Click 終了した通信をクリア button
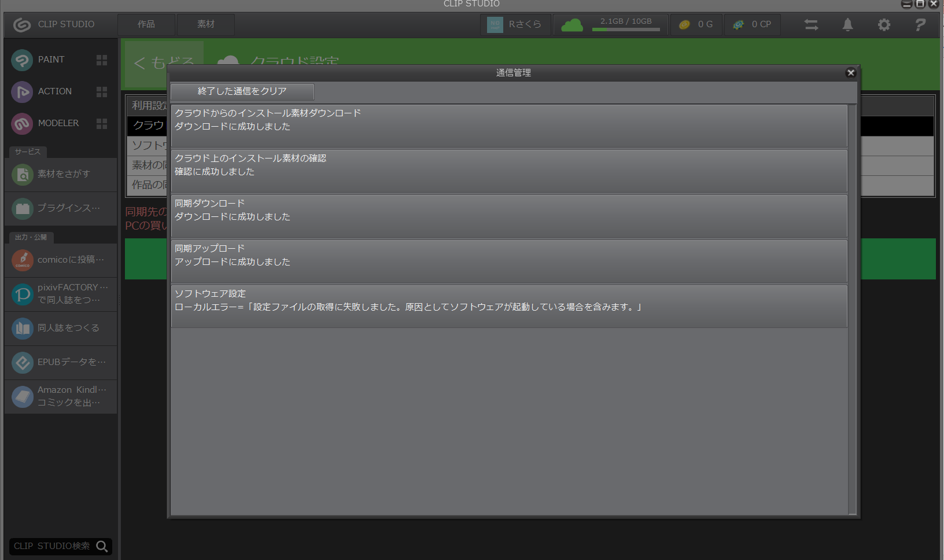The image size is (944, 560). tap(242, 91)
